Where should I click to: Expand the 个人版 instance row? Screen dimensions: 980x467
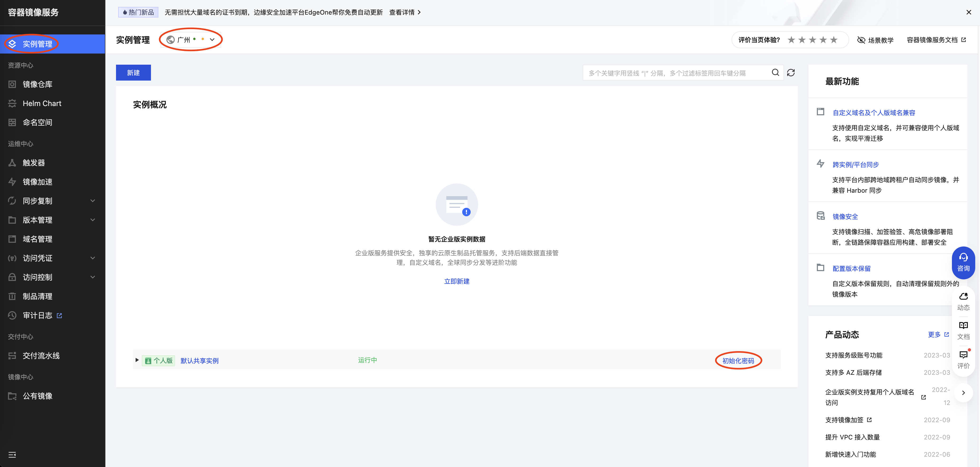click(x=137, y=360)
